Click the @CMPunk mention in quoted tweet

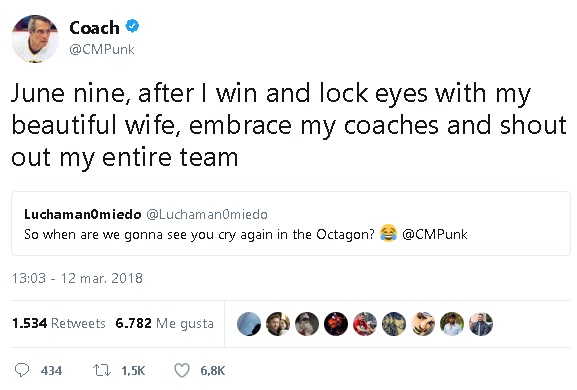[435, 234]
